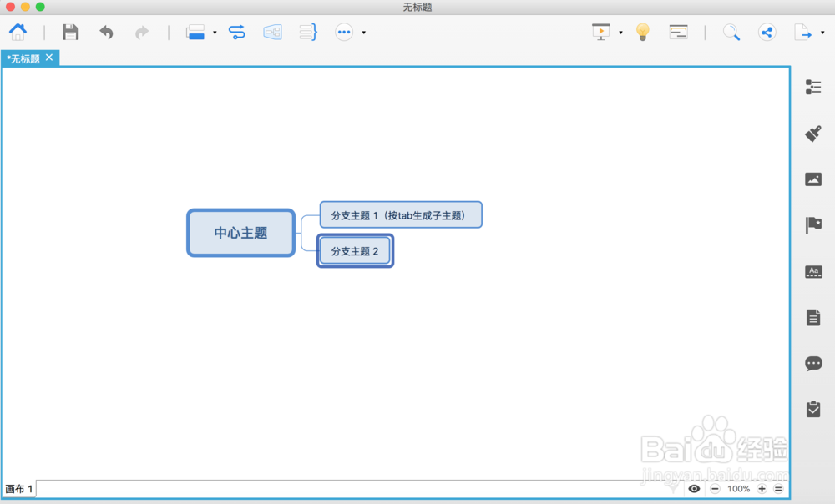The width and height of the screenshot is (835, 504).
Task: Open the Comments panel
Action: tap(812, 363)
